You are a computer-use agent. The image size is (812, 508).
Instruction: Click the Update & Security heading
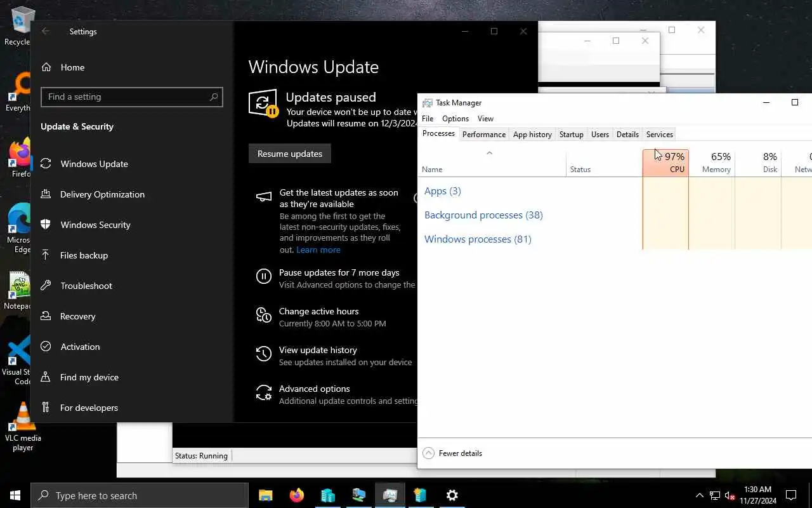(77, 126)
